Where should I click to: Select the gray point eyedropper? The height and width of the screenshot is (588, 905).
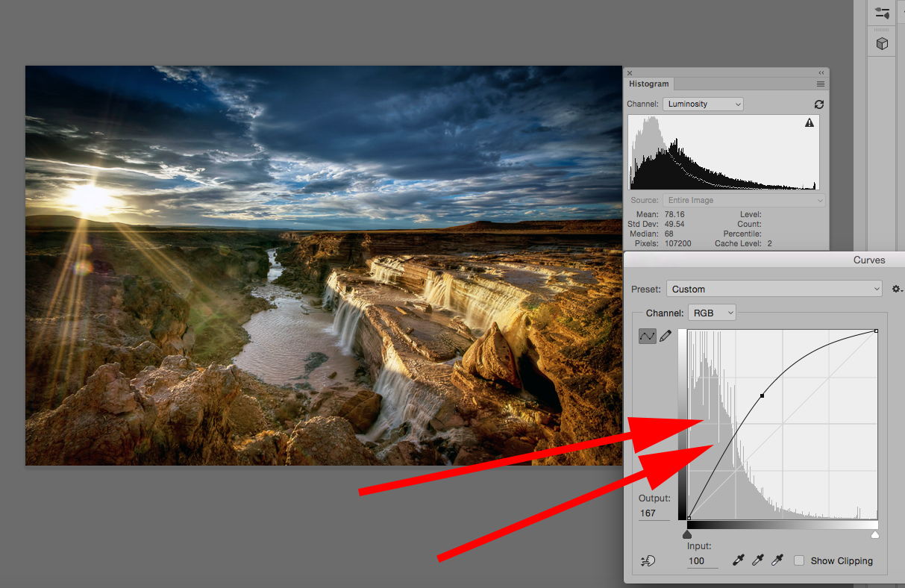tap(758, 560)
